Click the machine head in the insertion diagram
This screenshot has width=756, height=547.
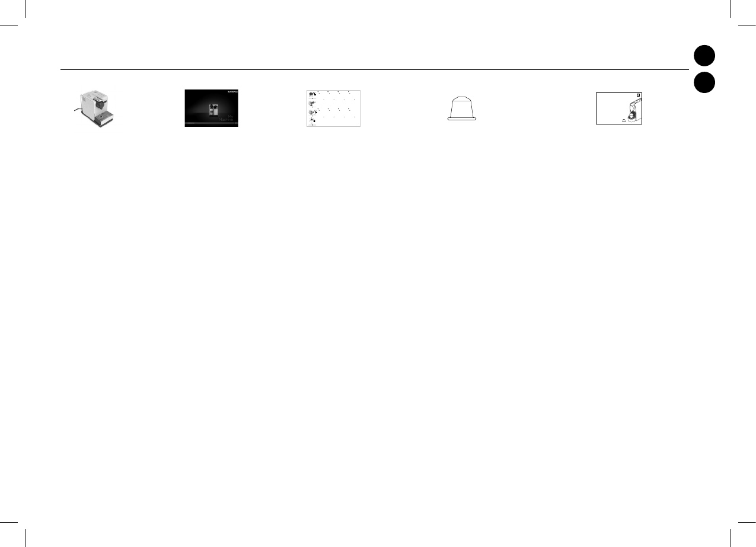coord(632,110)
